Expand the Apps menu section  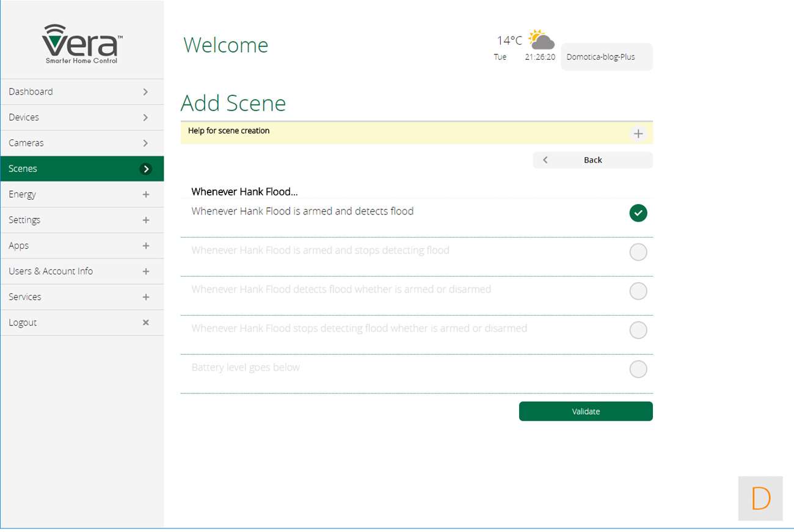145,246
